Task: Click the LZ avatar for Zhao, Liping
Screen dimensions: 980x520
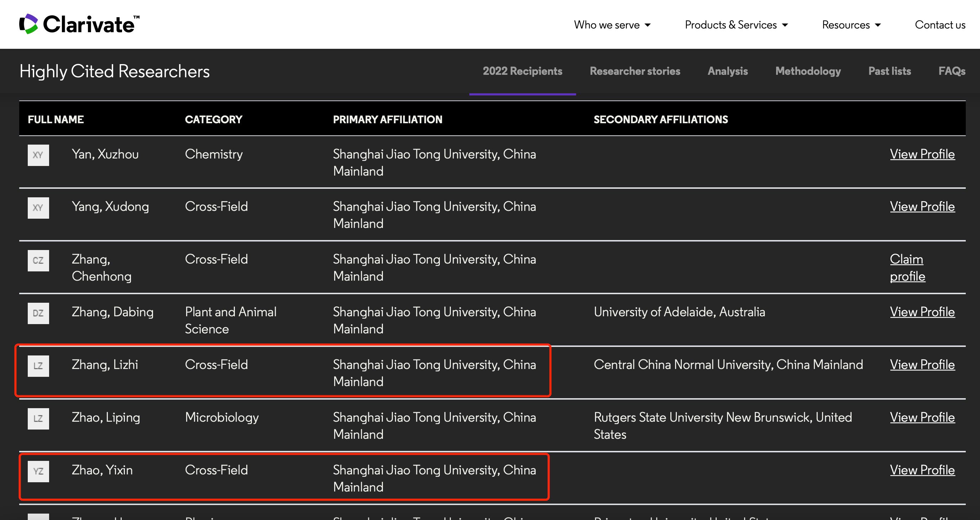Action: pyautogui.click(x=38, y=418)
